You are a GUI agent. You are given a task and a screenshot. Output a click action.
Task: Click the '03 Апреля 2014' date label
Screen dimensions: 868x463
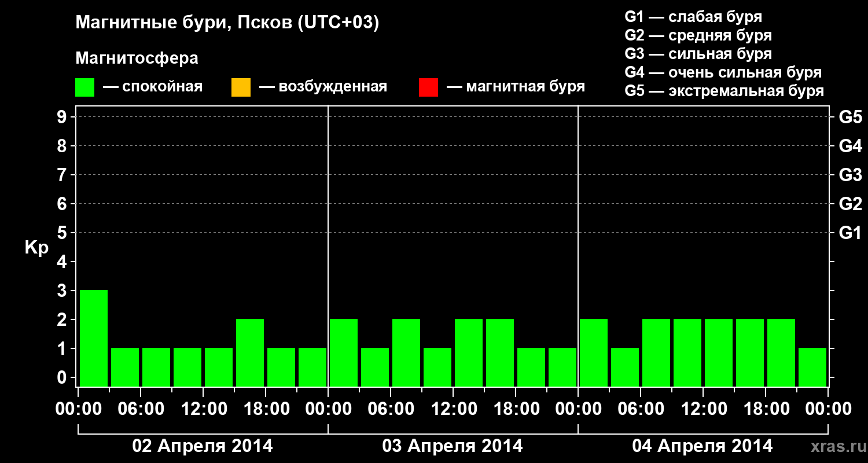pyautogui.click(x=453, y=446)
